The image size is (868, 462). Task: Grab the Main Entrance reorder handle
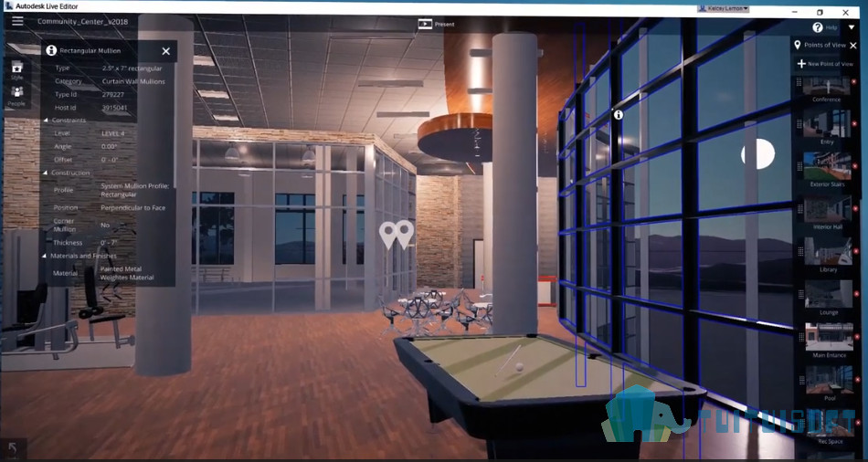coord(802,338)
